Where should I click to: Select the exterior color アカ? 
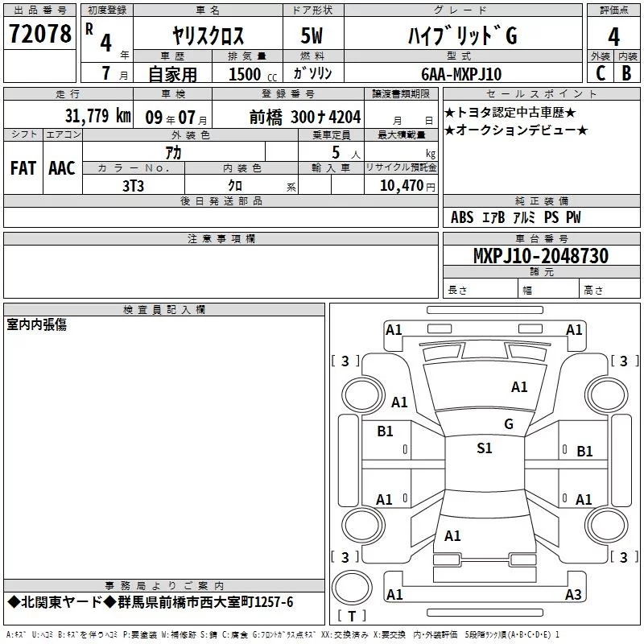coord(173,153)
